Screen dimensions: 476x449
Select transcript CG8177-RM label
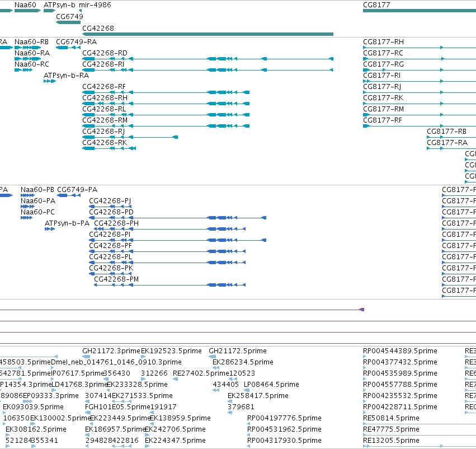pyautogui.click(x=383, y=109)
